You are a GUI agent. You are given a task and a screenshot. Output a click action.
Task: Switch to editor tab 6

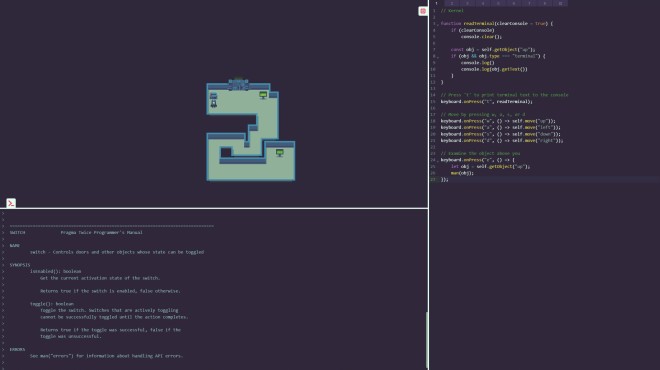click(x=514, y=3)
